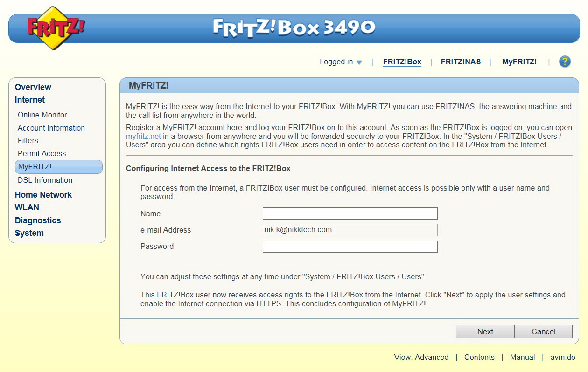Click the 'Configuring Internet Access to the FRITZ!Box' heading
The height and width of the screenshot is (372, 588).
(x=208, y=168)
